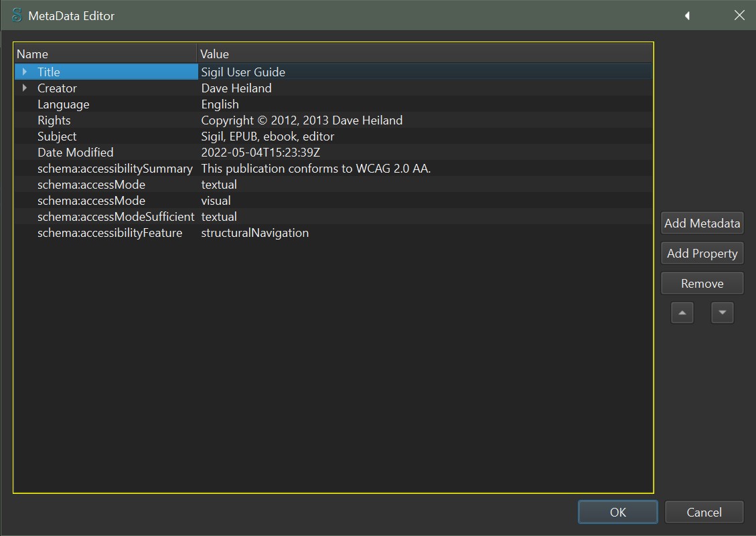Click the Sigil logo in title bar
Image resolution: width=756 pixels, height=536 pixels.
[17, 15]
